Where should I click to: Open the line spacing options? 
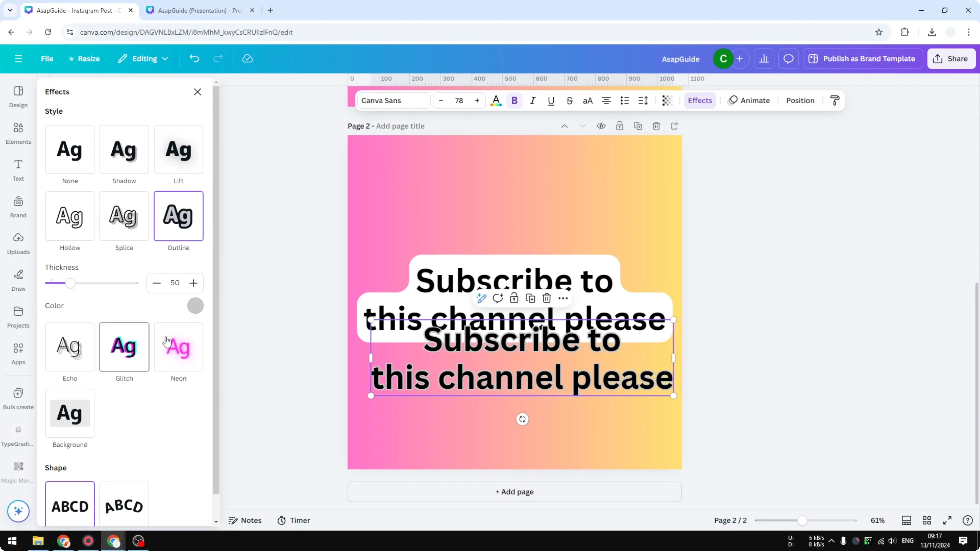(x=643, y=100)
